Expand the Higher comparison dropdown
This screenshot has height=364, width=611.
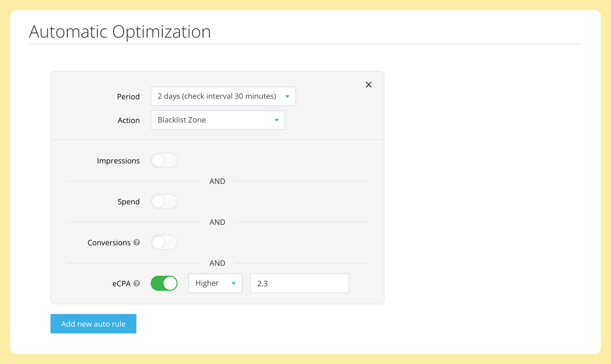215,283
